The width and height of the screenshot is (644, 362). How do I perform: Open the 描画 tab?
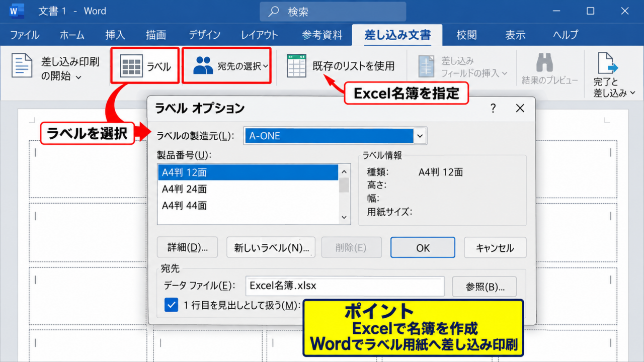[156, 35]
